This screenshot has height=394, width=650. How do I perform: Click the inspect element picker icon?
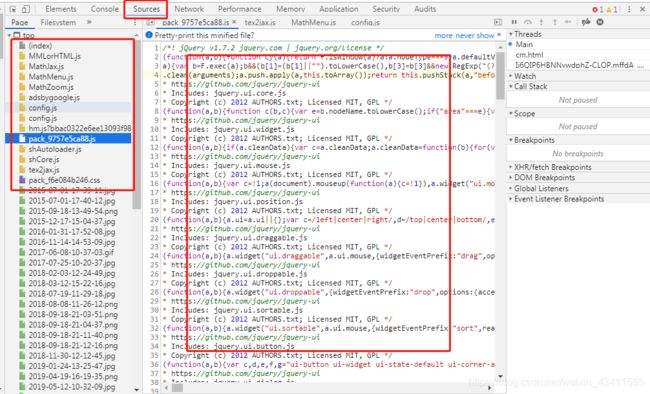(x=12, y=9)
